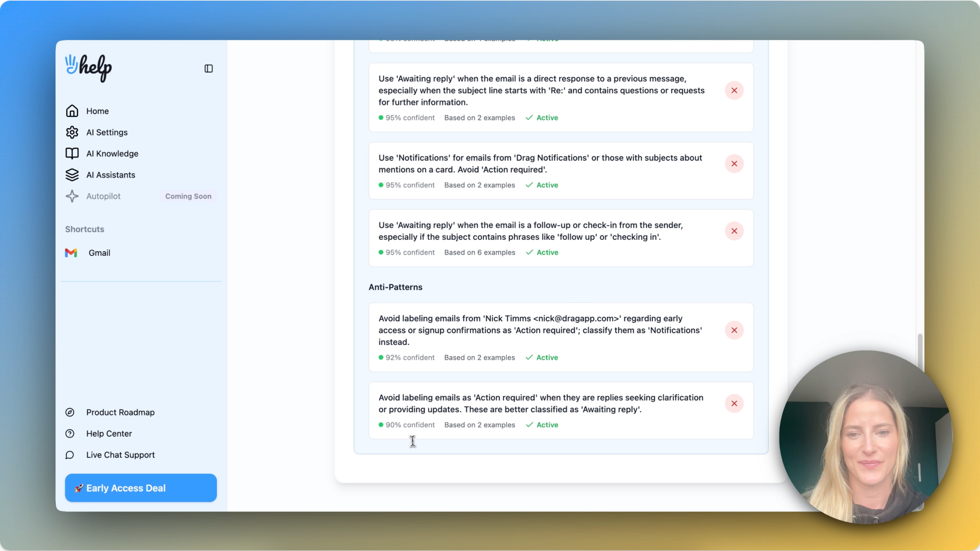Click the follow-up or check-in rule text
The width and height of the screenshot is (980, 551).
[x=531, y=231]
